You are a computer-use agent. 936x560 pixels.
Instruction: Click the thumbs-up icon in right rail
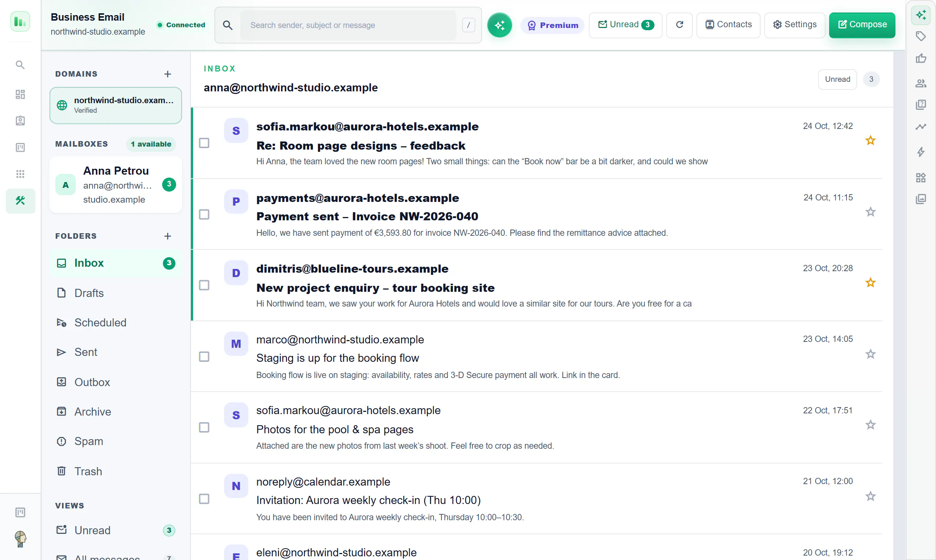pyautogui.click(x=921, y=59)
